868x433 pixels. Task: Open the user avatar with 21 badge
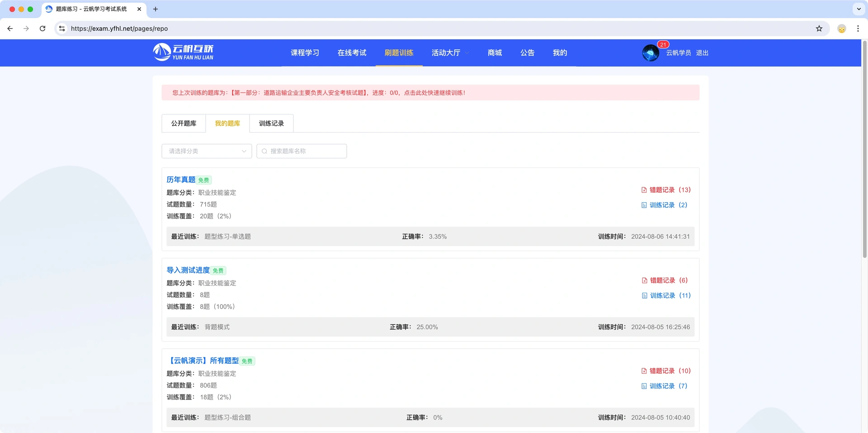651,53
